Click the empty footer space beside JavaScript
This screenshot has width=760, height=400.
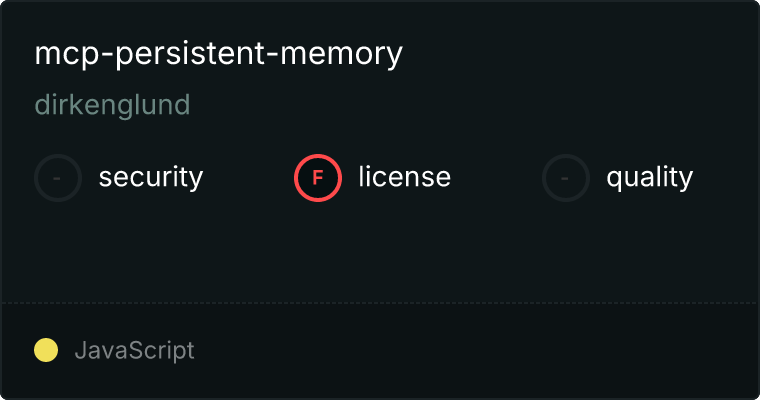coord(475,351)
